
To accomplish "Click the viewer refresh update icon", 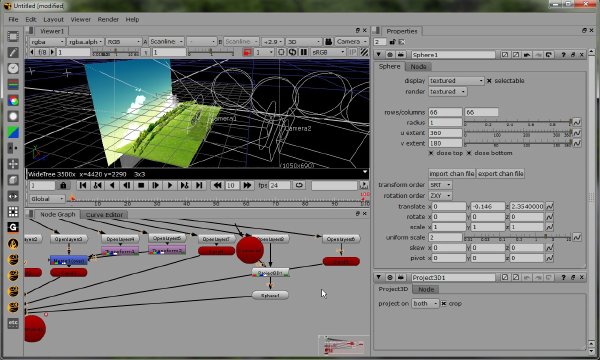I will click(x=292, y=52).
